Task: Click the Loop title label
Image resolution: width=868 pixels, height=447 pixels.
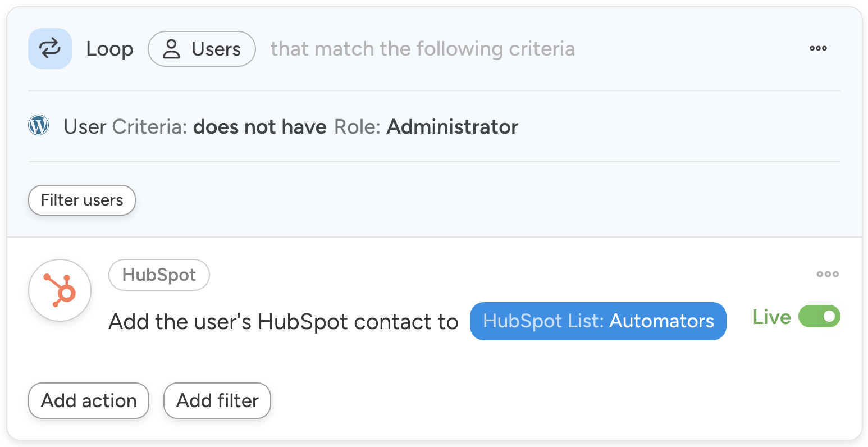Action: point(109,49)
